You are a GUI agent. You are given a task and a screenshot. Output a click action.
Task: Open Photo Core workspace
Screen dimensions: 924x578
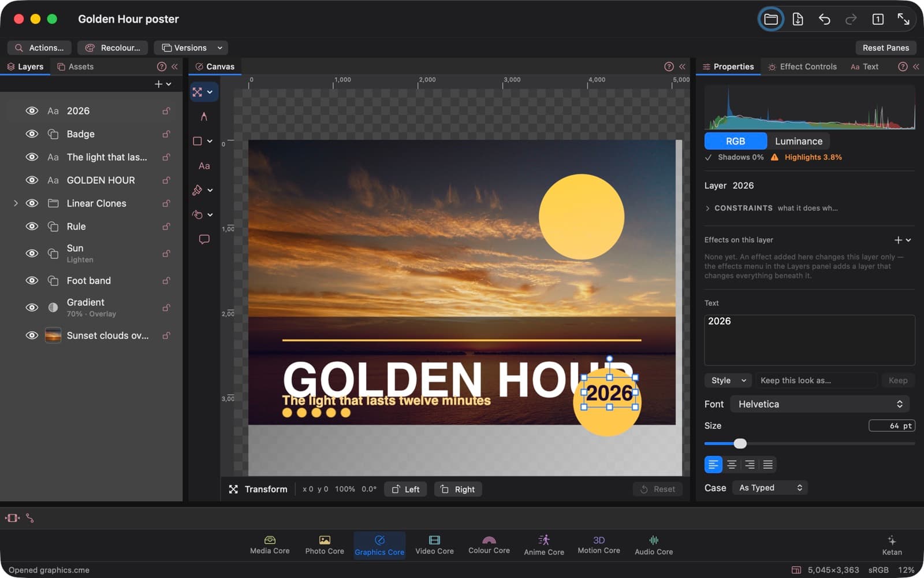[325, 545]
